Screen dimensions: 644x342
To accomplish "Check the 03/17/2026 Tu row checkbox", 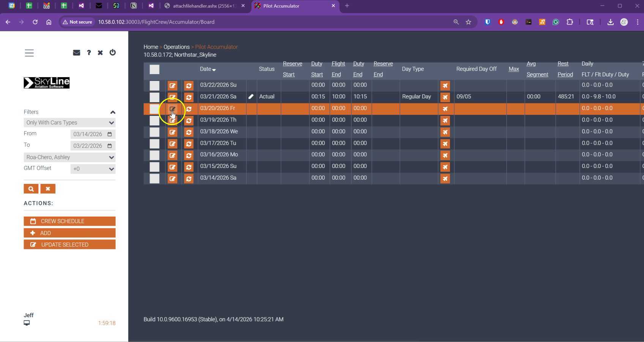I will pyautogui.click(x=155, y=144).
